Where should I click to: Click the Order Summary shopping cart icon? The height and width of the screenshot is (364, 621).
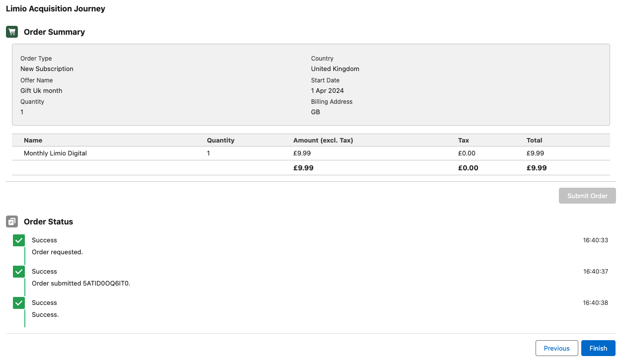[12, 32]
